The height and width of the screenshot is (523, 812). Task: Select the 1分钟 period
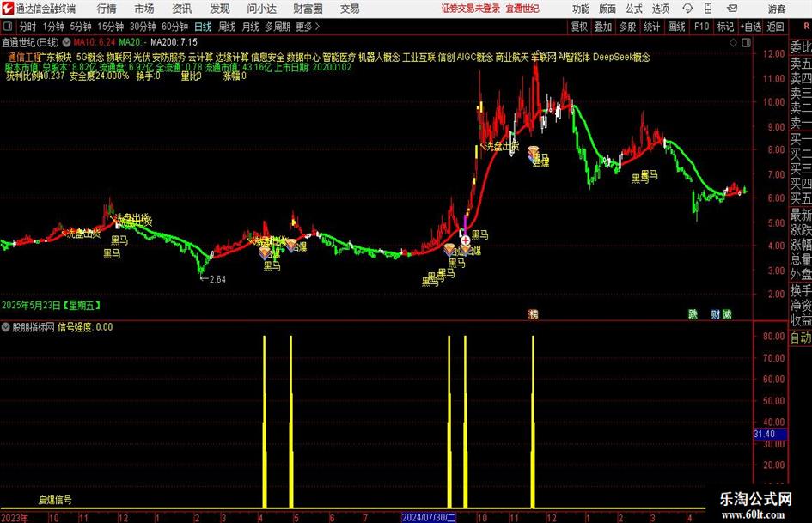coord(53,27)
